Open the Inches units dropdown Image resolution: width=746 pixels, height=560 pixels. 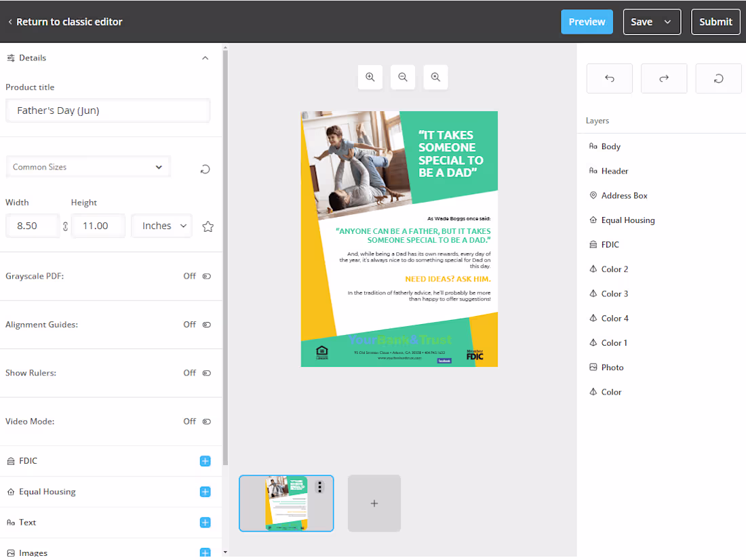(161, 226)
